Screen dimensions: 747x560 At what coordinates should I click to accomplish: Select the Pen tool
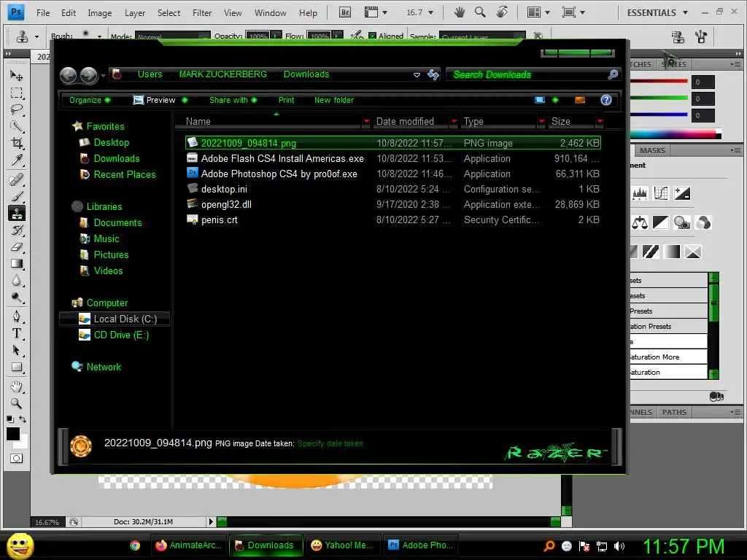pos(16,316)
